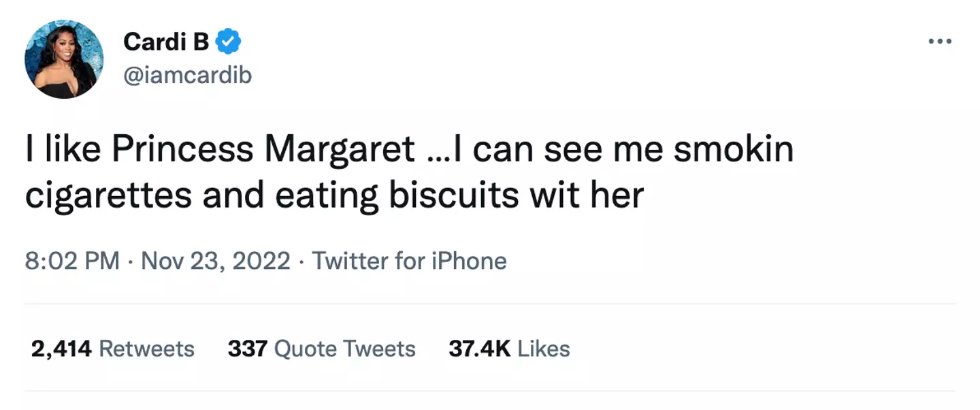View the Retweets list
This screenshot has height=410, width=980.
(x=113, y=349)
